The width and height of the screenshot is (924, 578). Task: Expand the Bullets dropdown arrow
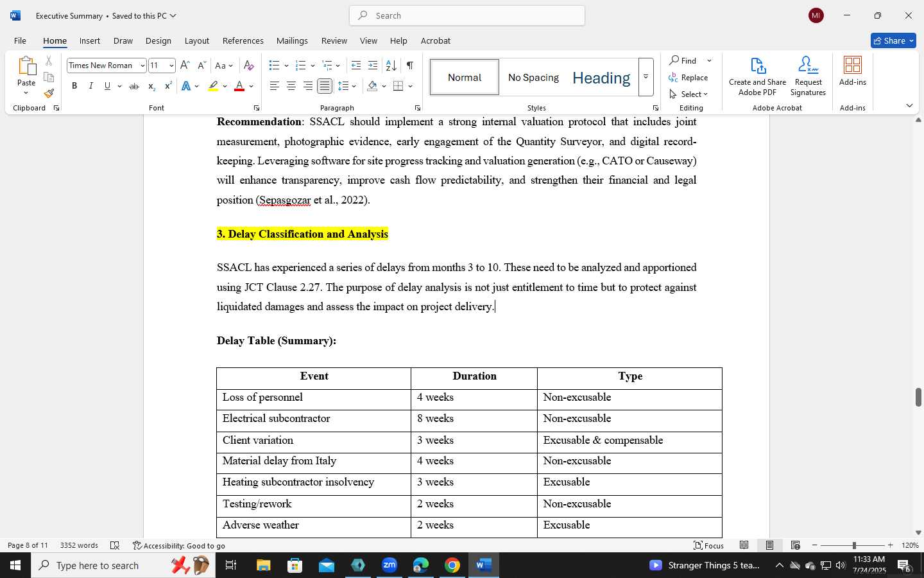pos(286,66)
